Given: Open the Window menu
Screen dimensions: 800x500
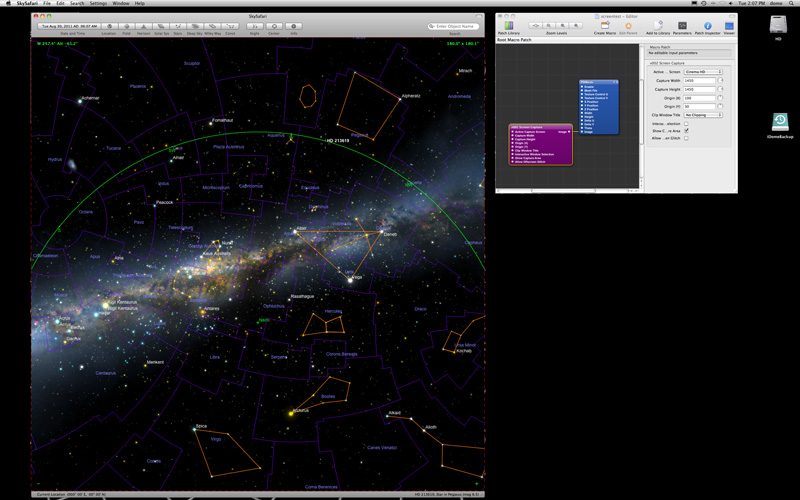Looking at the screenshot, I should tap(120, 4).
